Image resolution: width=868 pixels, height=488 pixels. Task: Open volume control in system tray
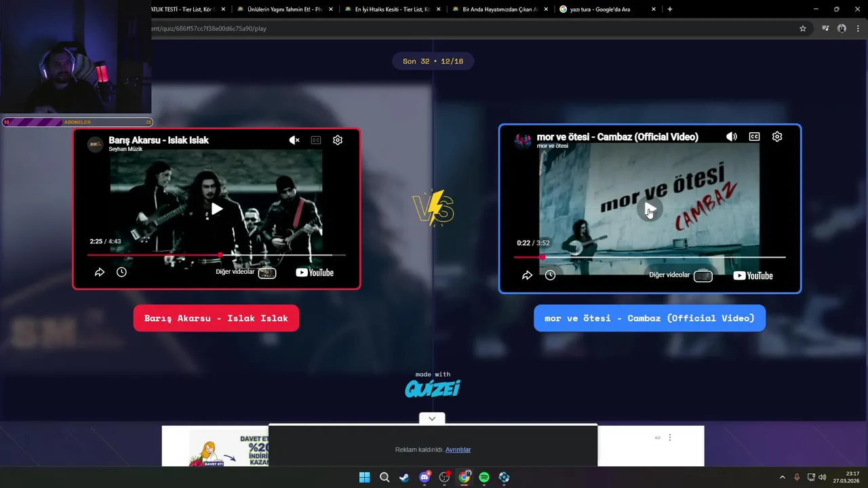click(x=823, y=477)
